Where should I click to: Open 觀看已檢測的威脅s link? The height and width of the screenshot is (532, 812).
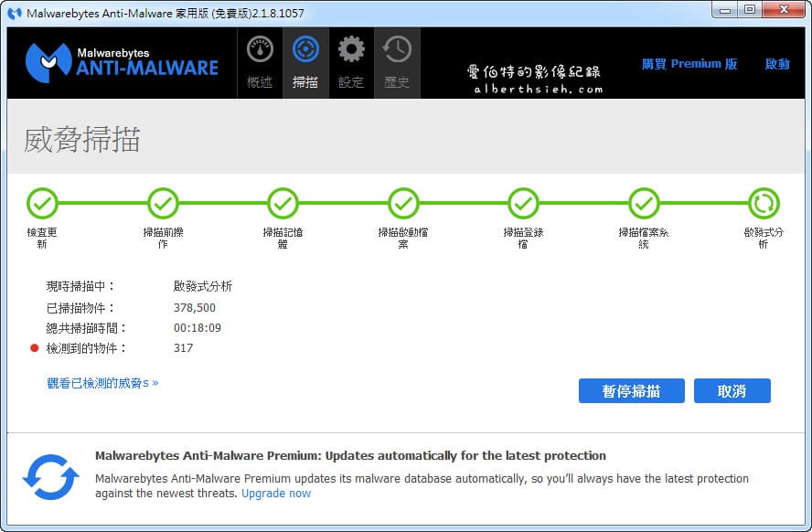pyautogui.click(x=102, y=383)
